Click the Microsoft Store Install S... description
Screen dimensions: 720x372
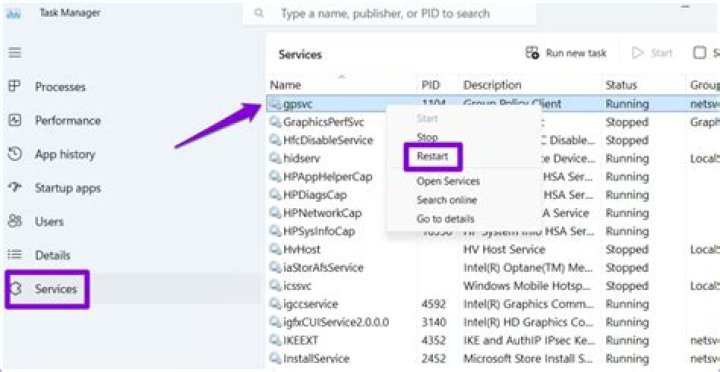(x=529, y=359)
